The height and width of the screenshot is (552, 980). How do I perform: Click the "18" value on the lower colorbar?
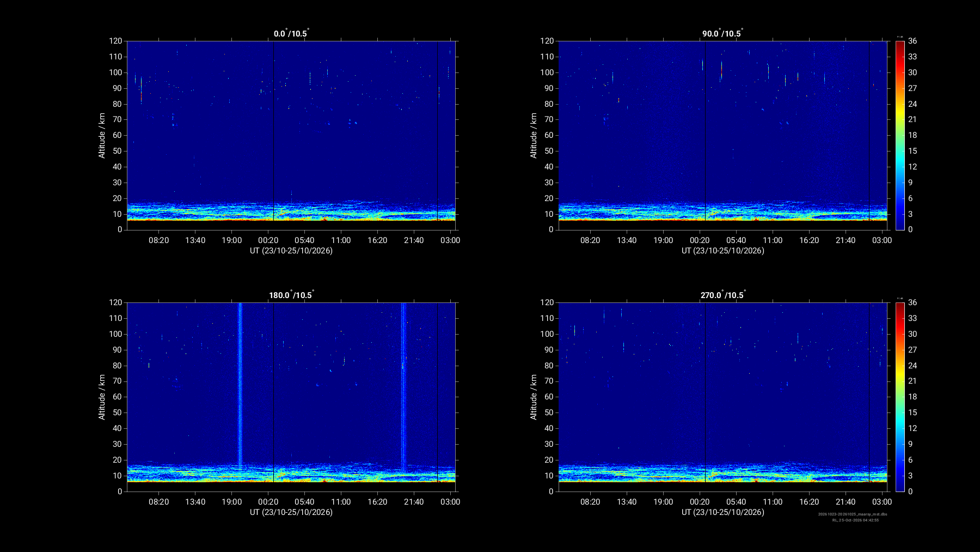pyautogui.click(x=912, y=397)
